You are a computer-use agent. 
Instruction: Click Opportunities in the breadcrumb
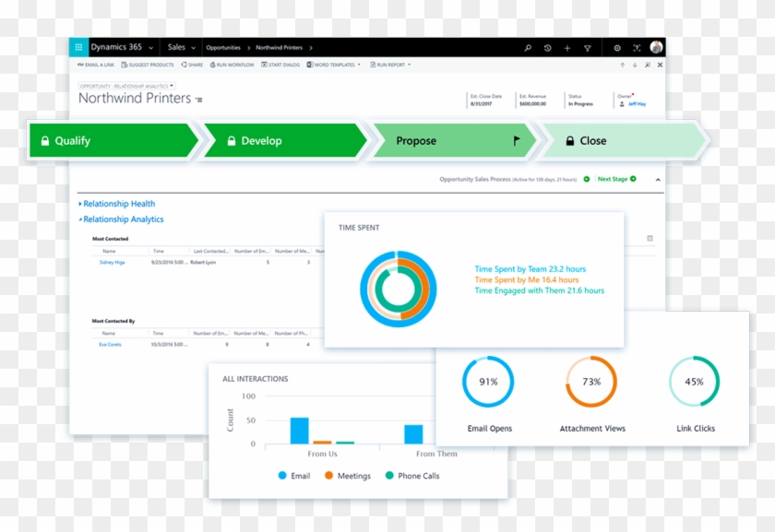coord(223,48)
